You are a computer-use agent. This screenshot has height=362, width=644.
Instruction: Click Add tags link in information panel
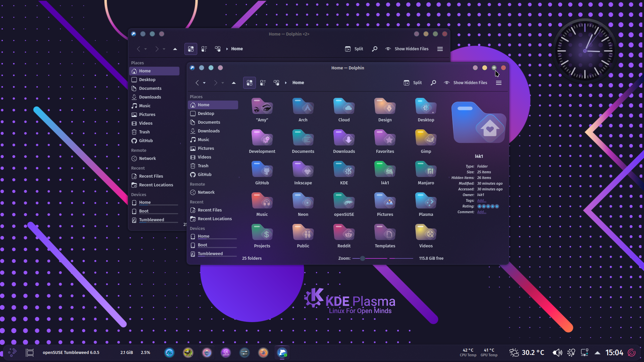(482, 201)
